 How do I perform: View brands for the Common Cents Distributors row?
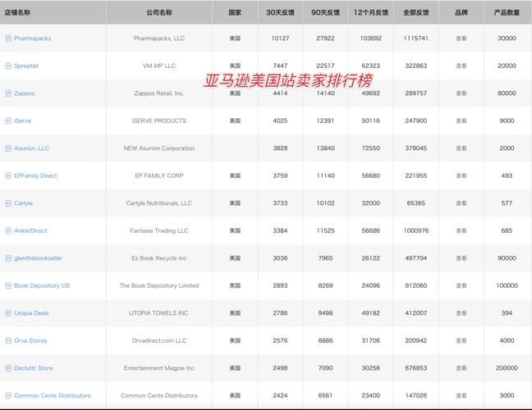pos(461,395)
